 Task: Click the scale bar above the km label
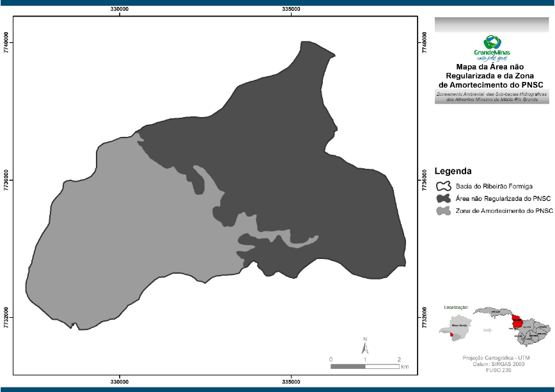(364, 366)
